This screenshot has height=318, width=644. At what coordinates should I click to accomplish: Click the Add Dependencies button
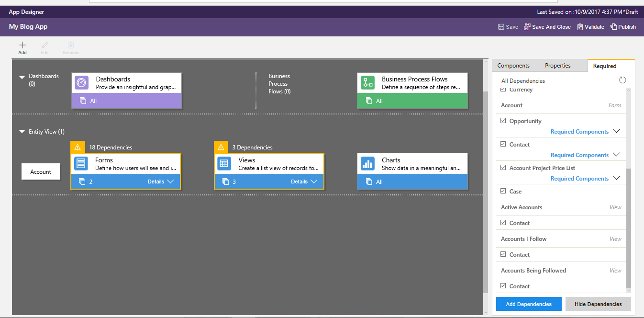529,304
